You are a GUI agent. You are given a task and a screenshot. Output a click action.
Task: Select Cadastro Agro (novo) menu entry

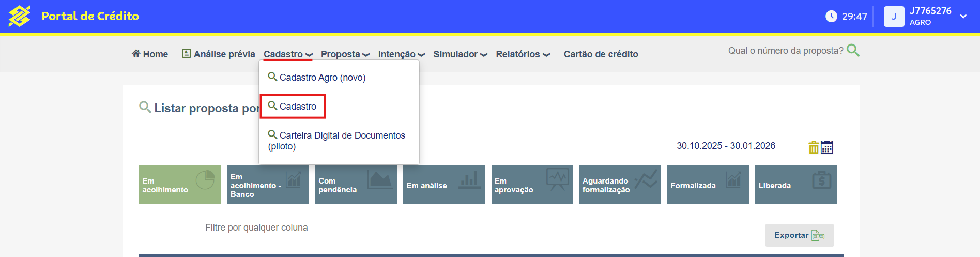point(322,78)
